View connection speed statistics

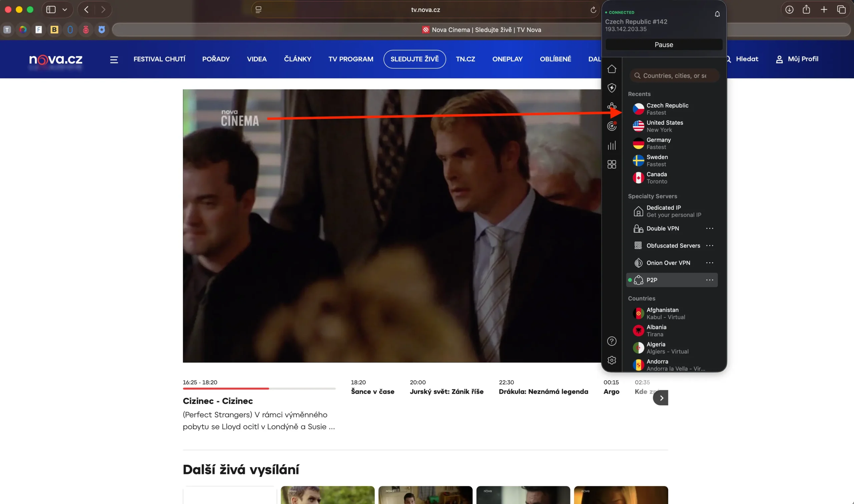pyautogui.click(x=612, y=145)
